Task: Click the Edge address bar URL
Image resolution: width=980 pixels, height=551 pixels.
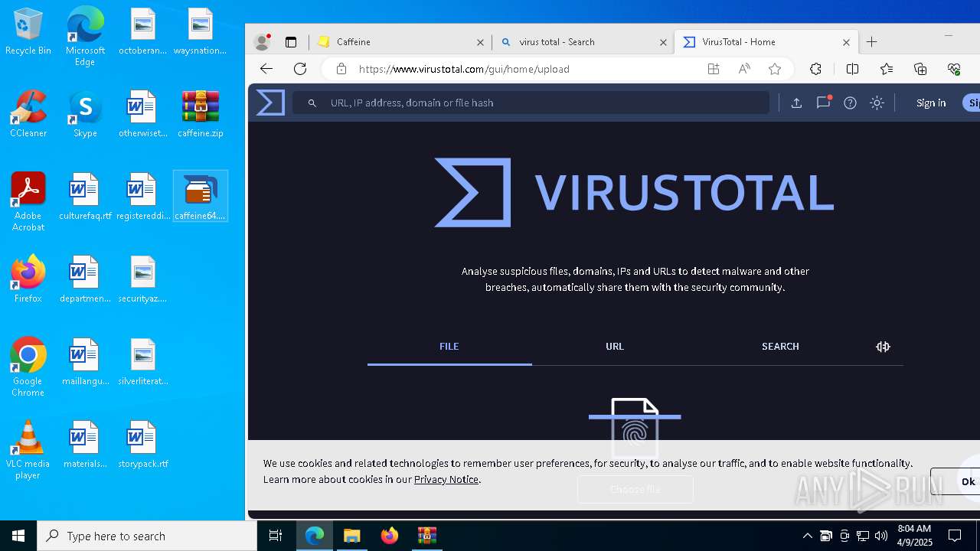Action: [464, 69]
